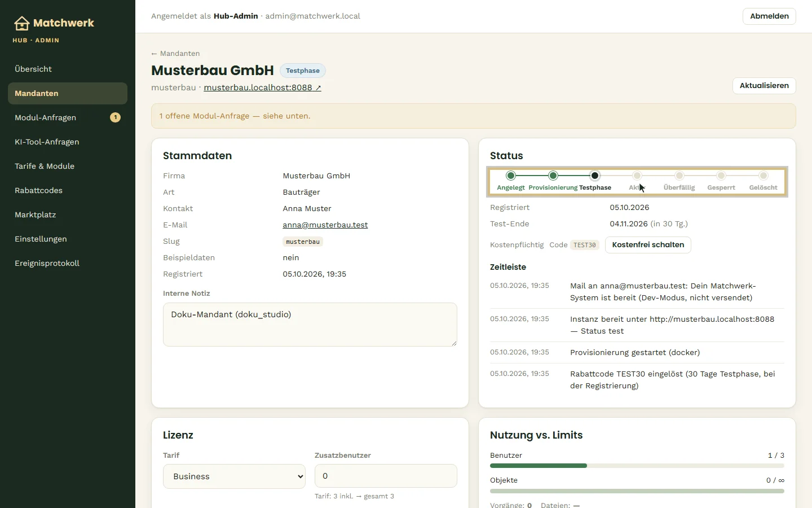Click the 'Rabattcode TEST30 eingelöst' timeline entry
This screenshot has height=508, width=812.
coord(637,380)
